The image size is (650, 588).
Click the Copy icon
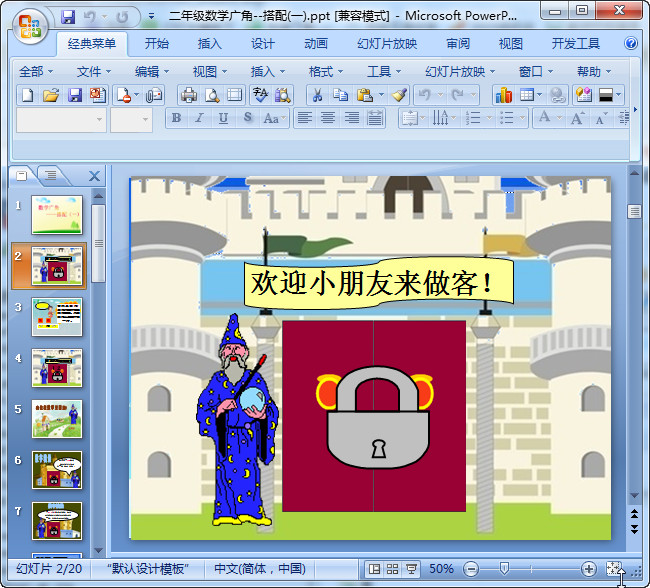point(340,95)
